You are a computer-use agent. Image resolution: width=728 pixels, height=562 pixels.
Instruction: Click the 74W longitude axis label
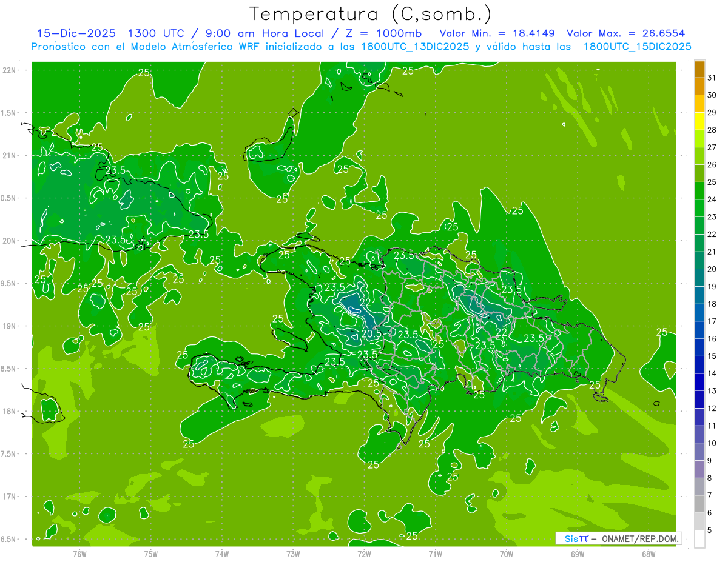[221, 554]
